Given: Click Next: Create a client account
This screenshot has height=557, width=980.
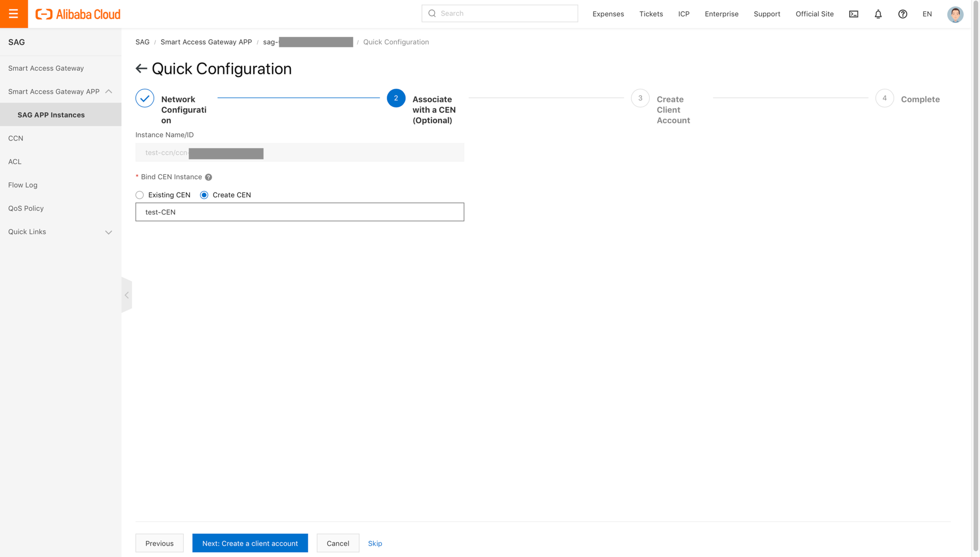Looking at the screenshot, I should pyautogui.click(x=250, y=543).
